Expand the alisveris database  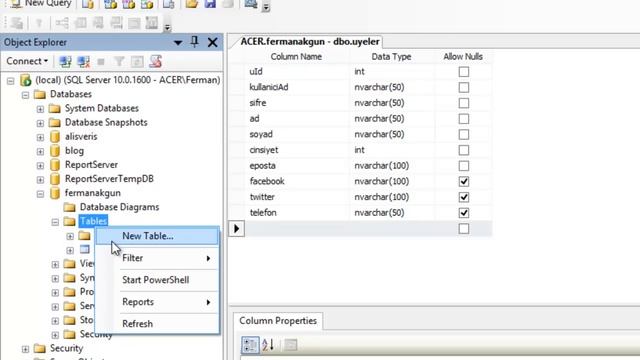(x=40, y=137)
